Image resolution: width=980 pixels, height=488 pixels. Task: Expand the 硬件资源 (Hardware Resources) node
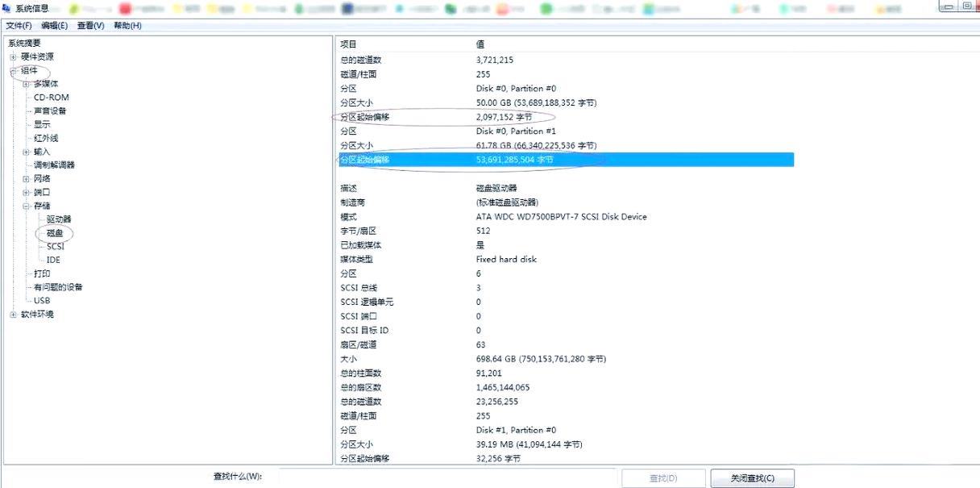click(12, 56)
